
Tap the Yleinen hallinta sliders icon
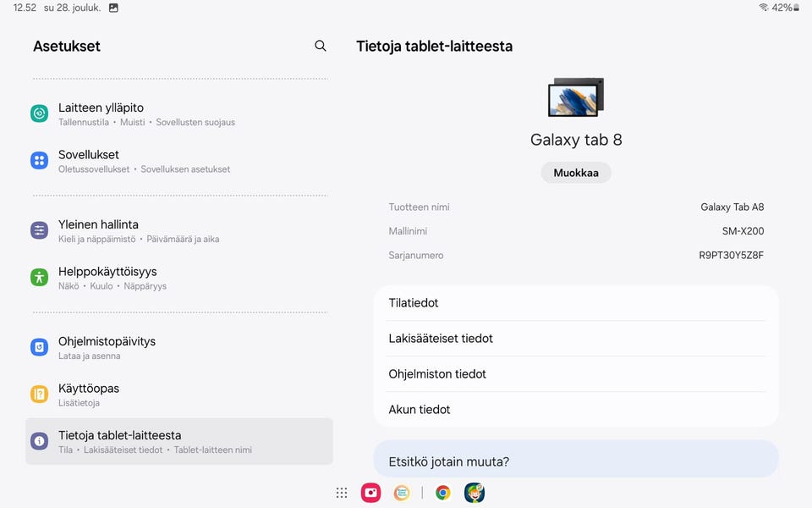tap(40, 230)
